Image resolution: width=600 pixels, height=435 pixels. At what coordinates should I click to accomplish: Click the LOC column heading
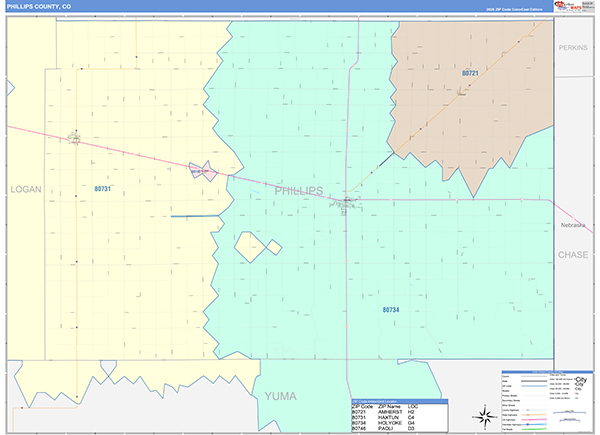[413, 406]
